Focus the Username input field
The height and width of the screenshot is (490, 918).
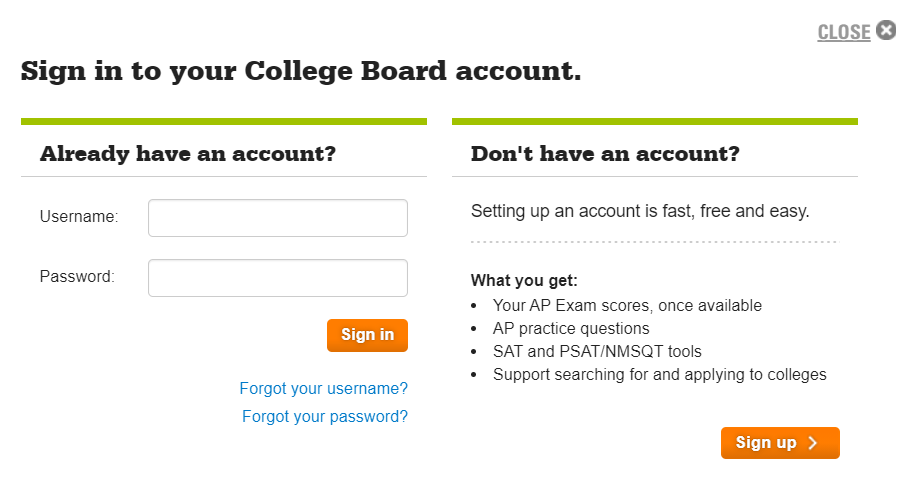coord(278,218)
